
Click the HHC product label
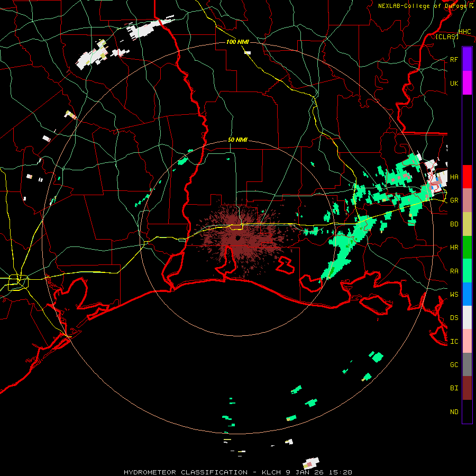coord(465,32)
